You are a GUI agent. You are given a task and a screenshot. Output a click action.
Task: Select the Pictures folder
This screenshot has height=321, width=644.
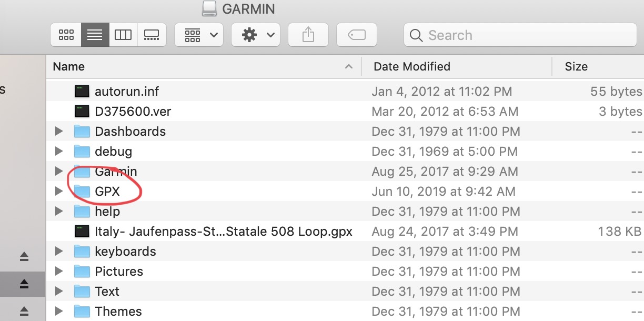pyautogui.click(x=119, y=271)
